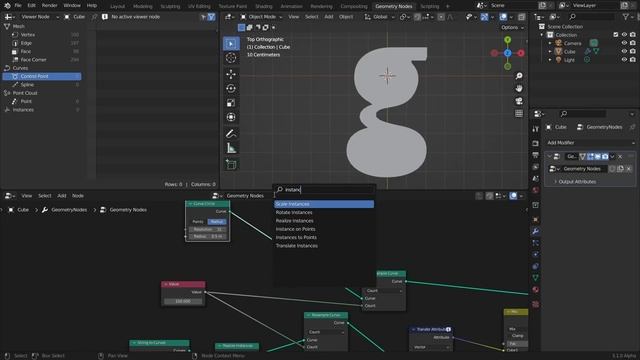Choose Translate Instances search result
Screen dimensions: 640x360
pos(324,246)
